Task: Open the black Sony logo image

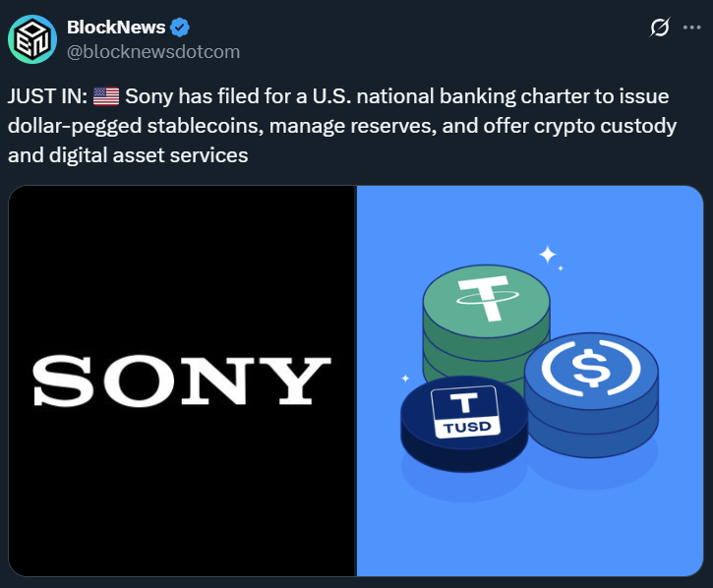Action: (182, 381)
